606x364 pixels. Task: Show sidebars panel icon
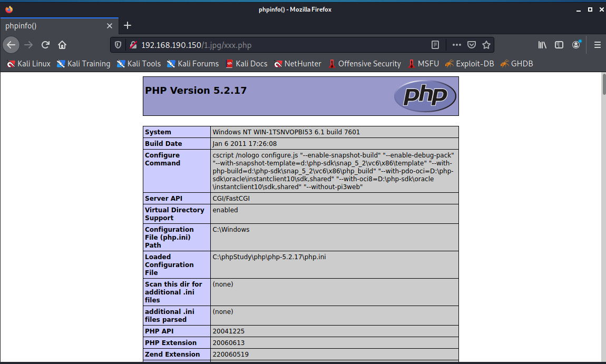pos(559,45)
